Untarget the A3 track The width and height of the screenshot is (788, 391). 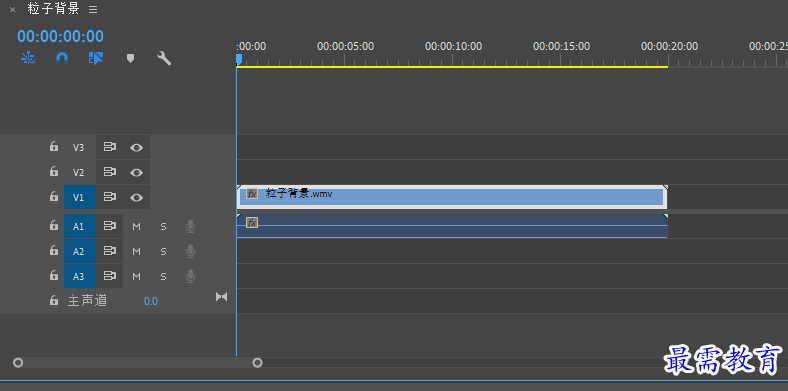(x=80, y=276)
